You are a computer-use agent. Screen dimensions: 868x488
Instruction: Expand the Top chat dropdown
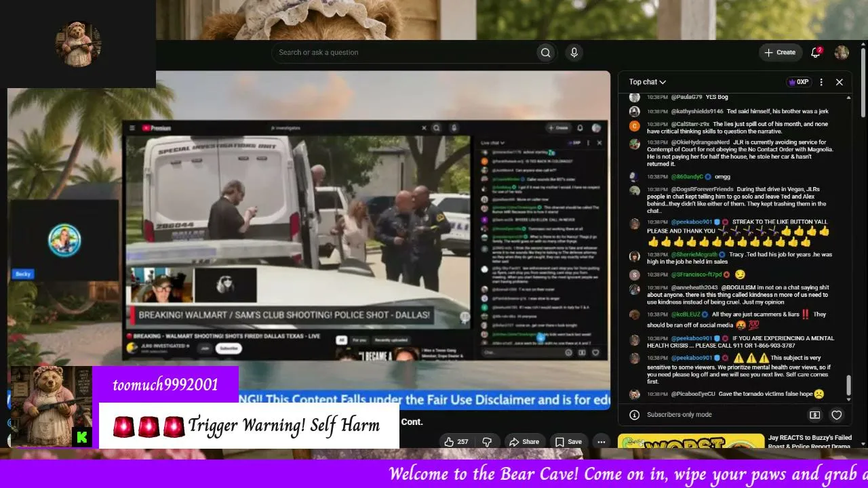pyautogui.click(x=648, y=82)
